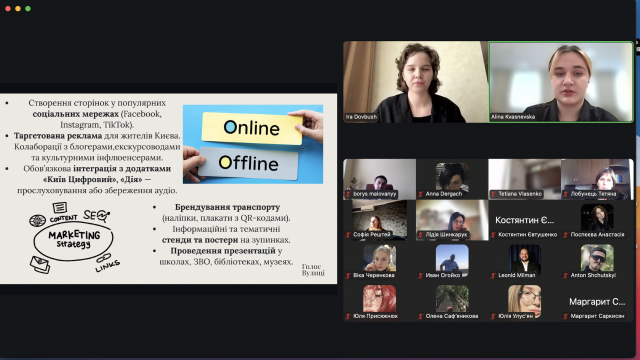
Task: Click 'Голос Вулиці' logo on slide
Action: pos(313,270)
